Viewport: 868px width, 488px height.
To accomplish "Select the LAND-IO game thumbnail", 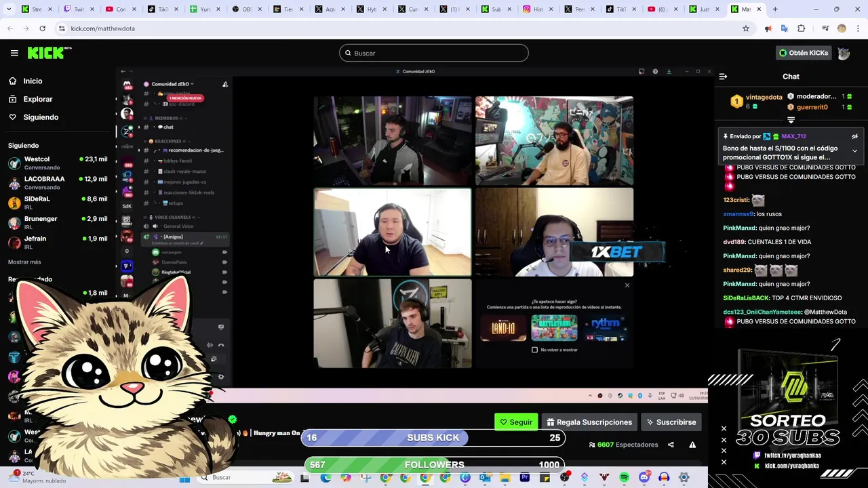I will point(503,328).
